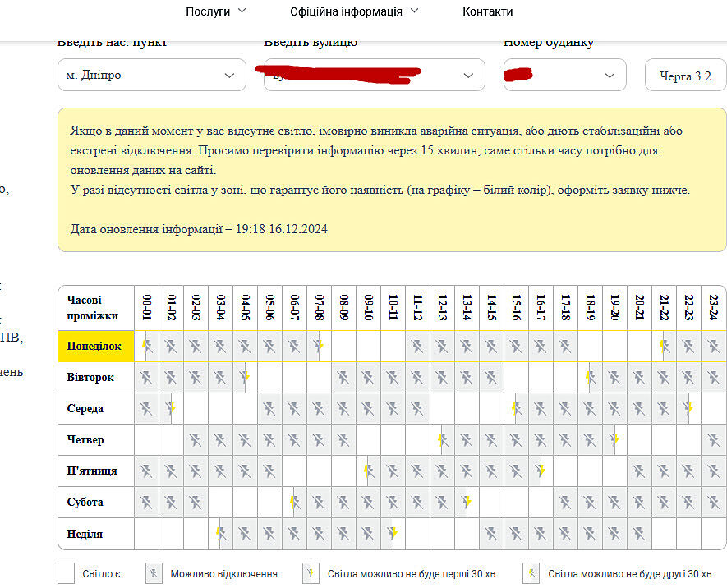
Task: Click the lightning icon for Вівторок 18-19
Action: coord(590,378)
